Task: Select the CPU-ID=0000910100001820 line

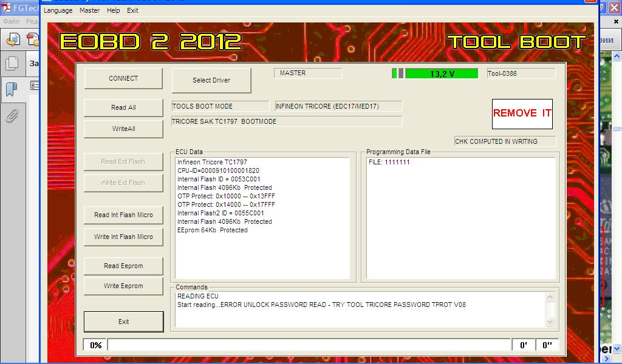Action: [x=218, y=170]
